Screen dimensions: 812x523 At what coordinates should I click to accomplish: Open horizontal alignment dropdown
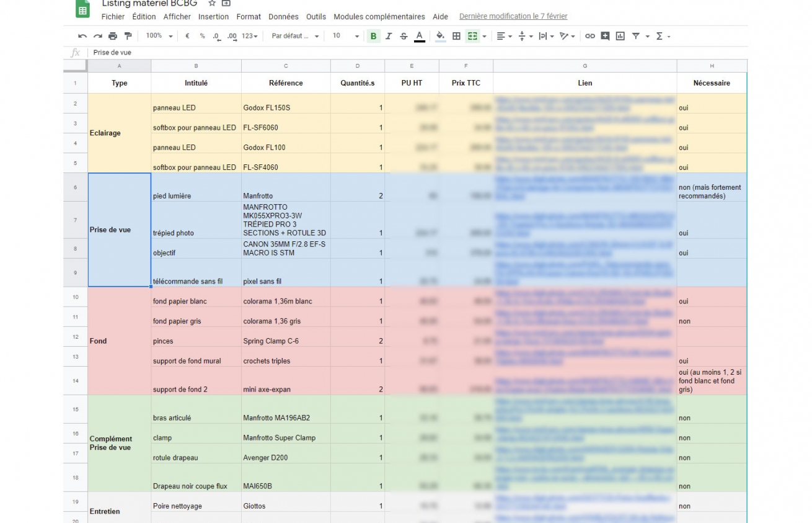(x=505, y=36)
